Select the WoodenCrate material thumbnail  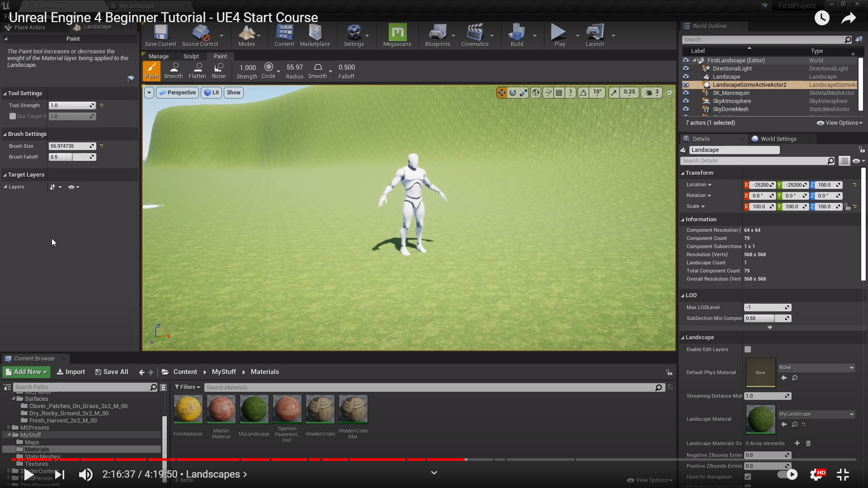[320, 409]
